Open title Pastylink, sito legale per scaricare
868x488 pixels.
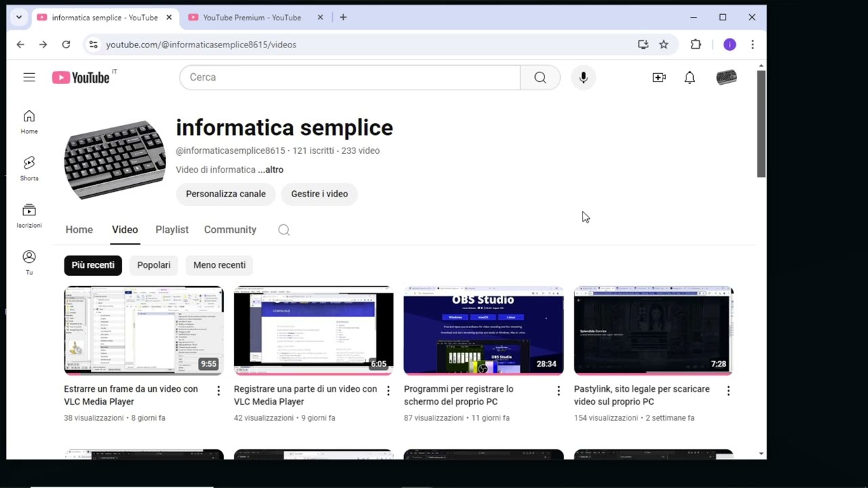tap(642, 395)
